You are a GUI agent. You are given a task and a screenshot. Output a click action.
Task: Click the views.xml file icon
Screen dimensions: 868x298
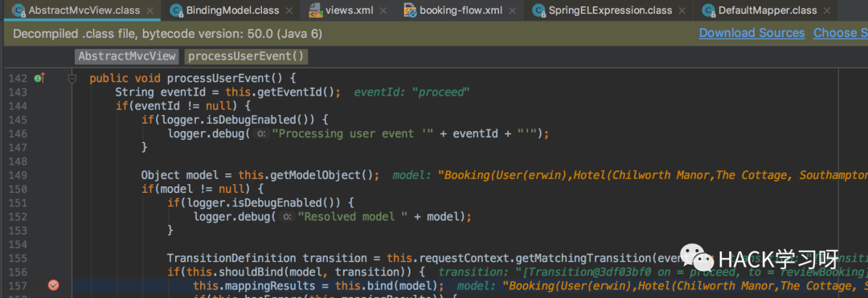tap(316, 10)
